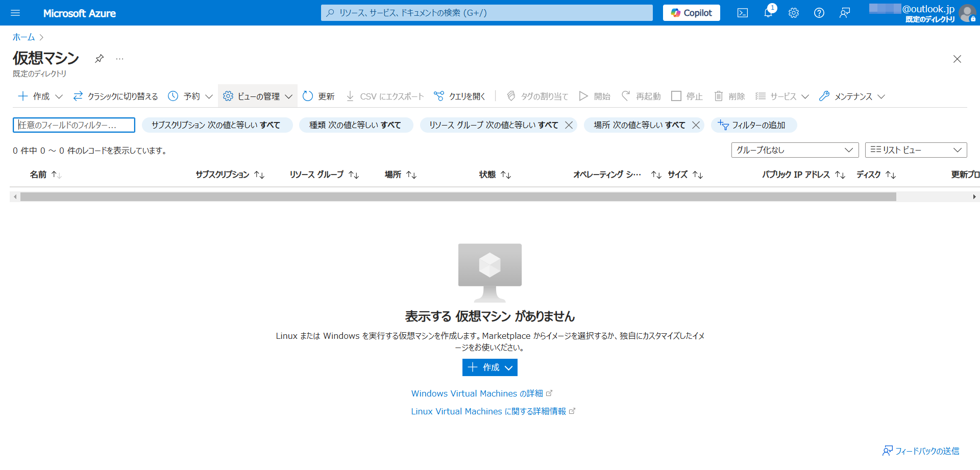
Task: Click the 更新 refresh button
Action: pyautogui.click(x=318, y=96)
